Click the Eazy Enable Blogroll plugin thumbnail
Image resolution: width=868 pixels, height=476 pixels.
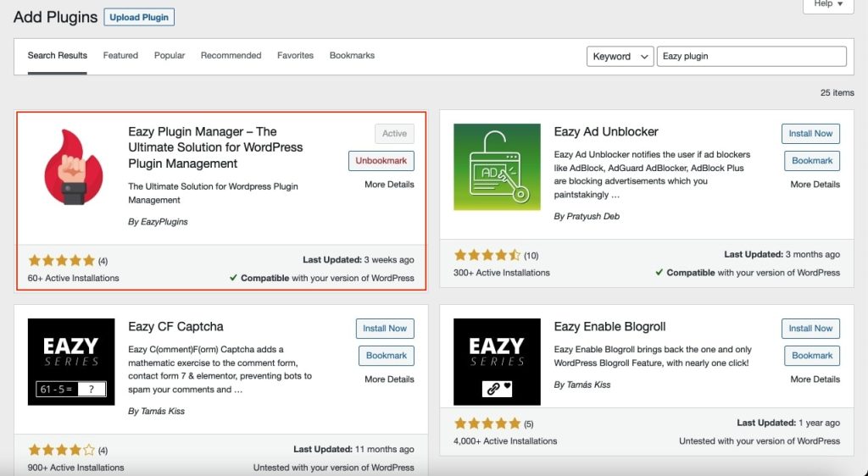[x=497, y=362]
